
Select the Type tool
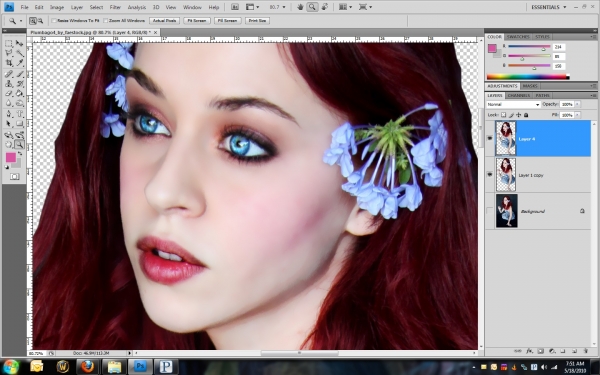[x=19, y=114]
